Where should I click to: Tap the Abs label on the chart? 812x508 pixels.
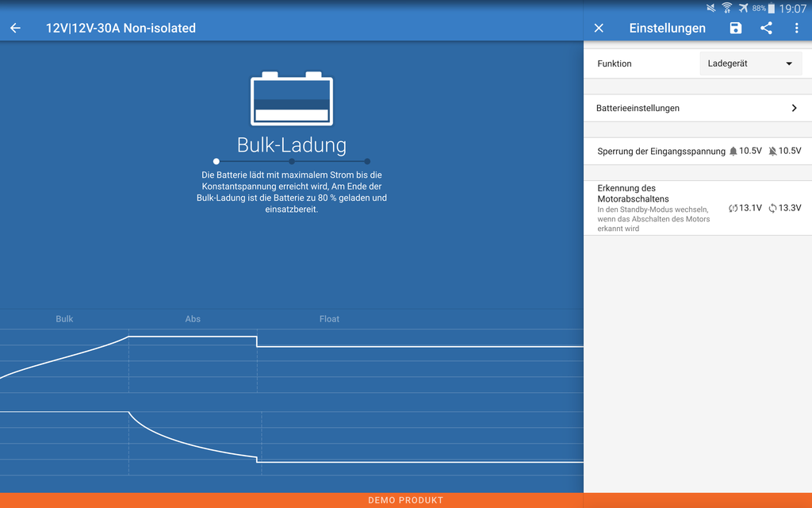193,319
